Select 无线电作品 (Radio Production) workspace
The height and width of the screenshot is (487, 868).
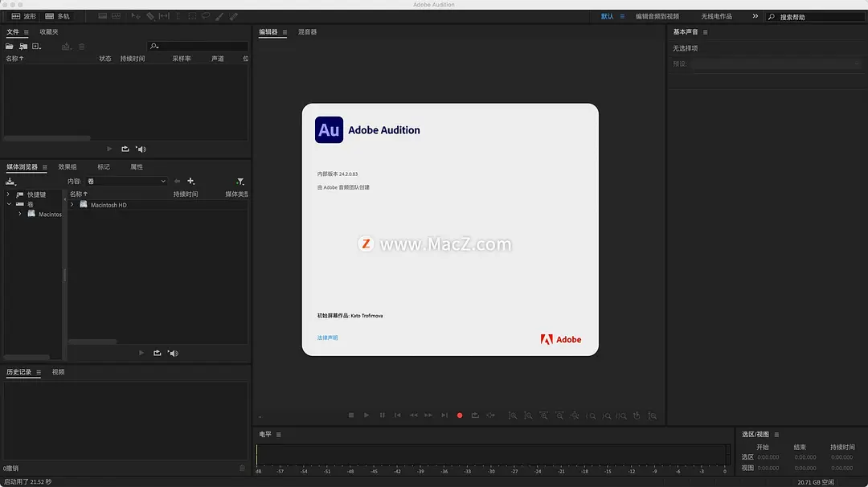point(716,17)
